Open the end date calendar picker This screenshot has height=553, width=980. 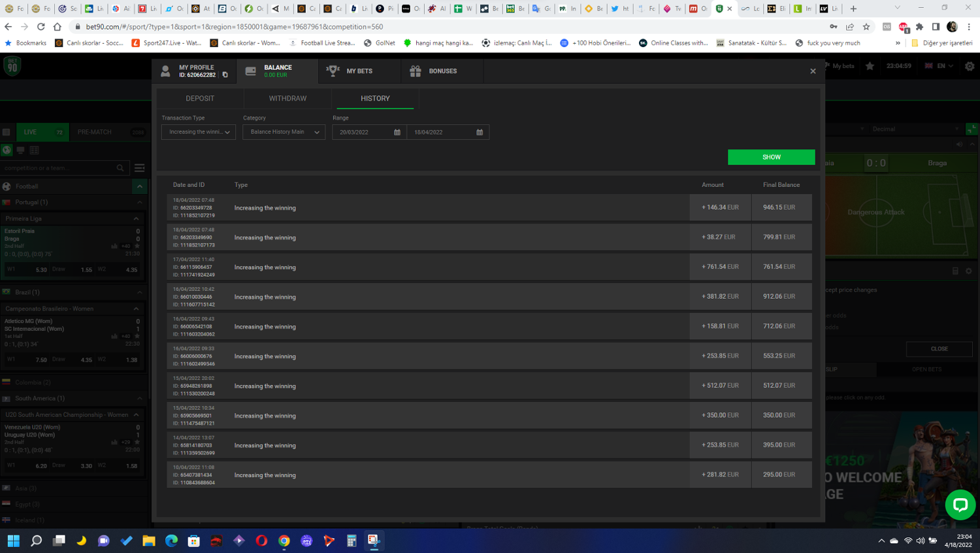(480, 132)
